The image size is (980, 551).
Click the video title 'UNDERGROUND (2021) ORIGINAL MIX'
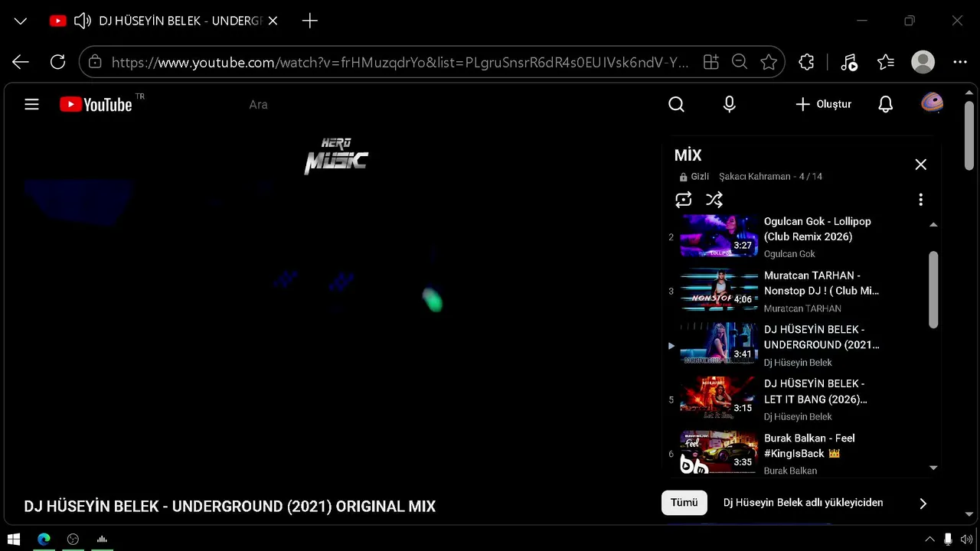pyautogui.click(x=304, y=507)
